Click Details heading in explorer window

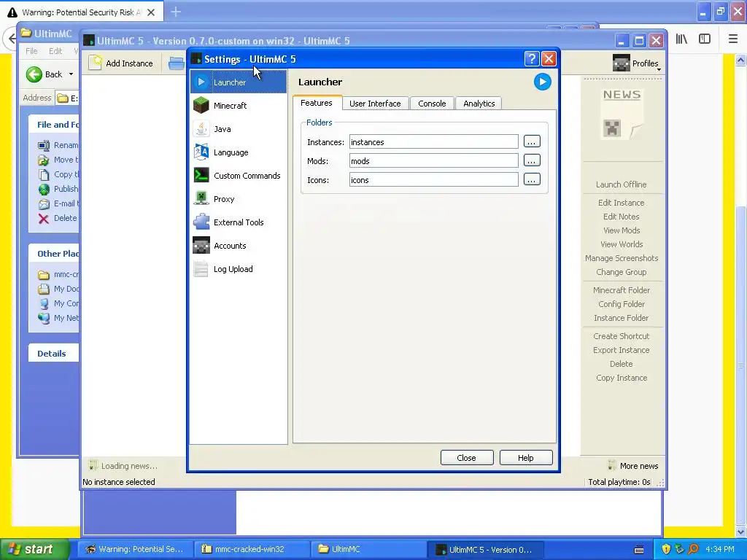point(52,354)
